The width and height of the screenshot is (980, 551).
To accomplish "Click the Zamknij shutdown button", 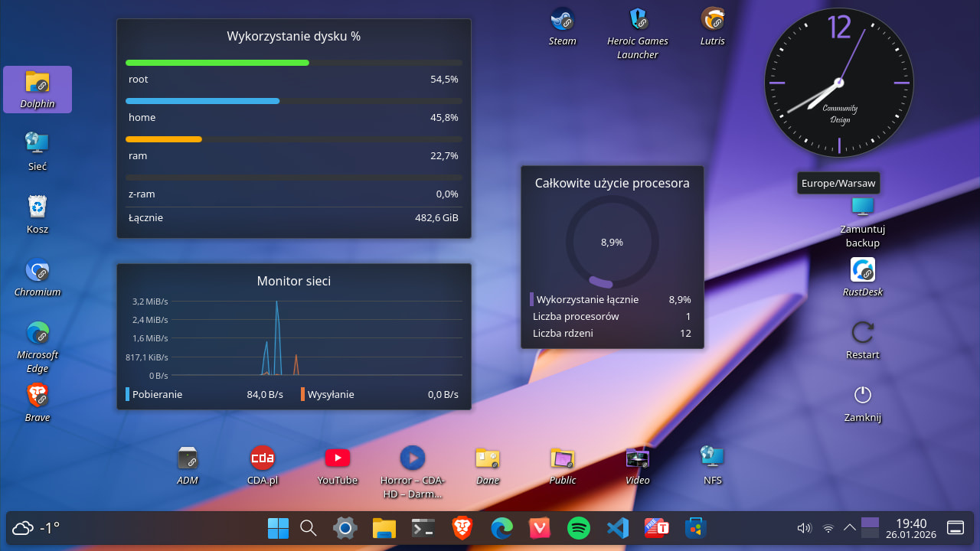I will (x=863, y=396).
